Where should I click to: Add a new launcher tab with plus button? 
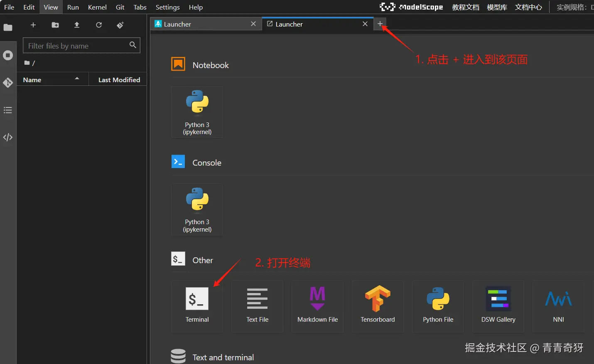[380, 24]
